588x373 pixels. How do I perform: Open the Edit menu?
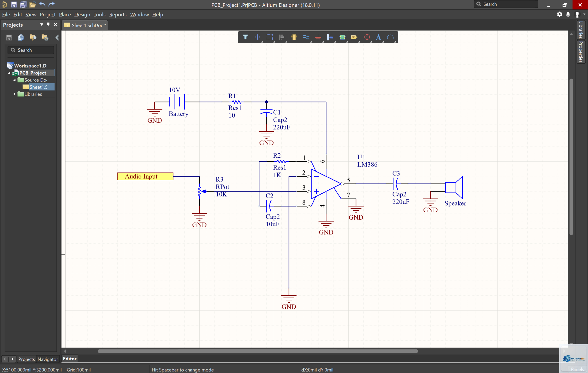[18, 15]
